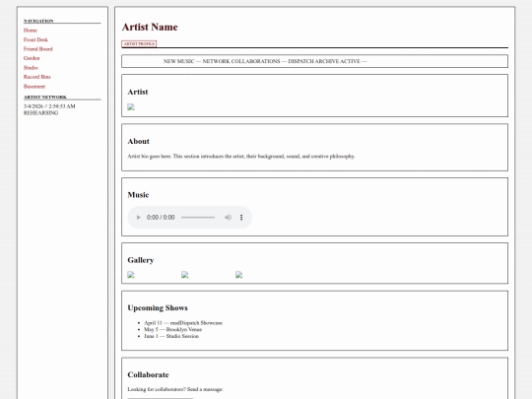Open the second Gallery image
532x399 pixels.
tap(185, 275)
